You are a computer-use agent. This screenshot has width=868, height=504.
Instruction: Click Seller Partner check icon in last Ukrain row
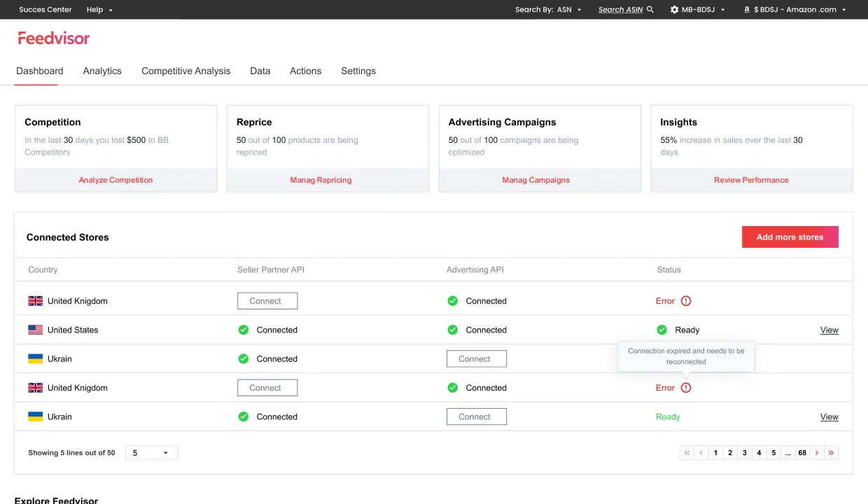pos(244,416)
